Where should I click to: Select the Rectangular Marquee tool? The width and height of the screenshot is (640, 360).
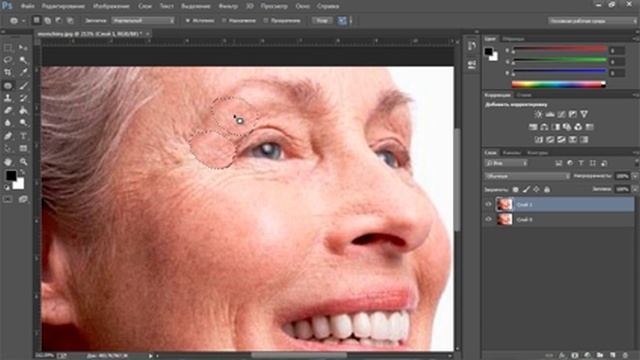[x=8, y=48]
